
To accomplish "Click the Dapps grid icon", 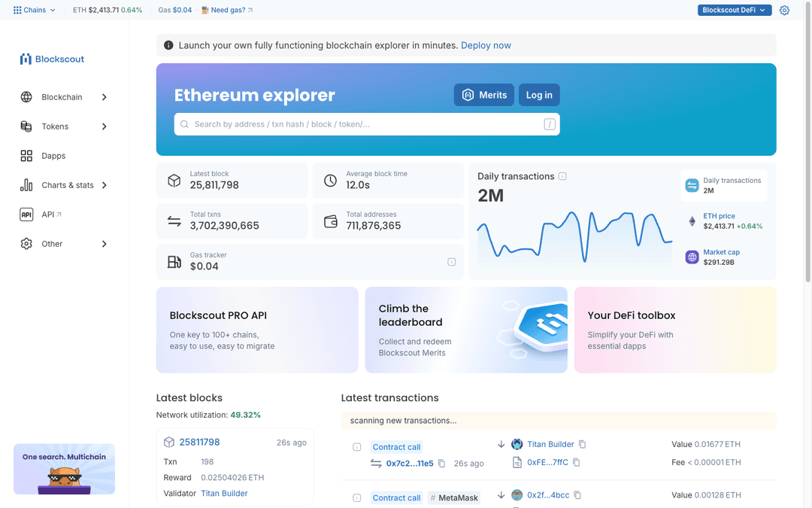I will 26,156.
